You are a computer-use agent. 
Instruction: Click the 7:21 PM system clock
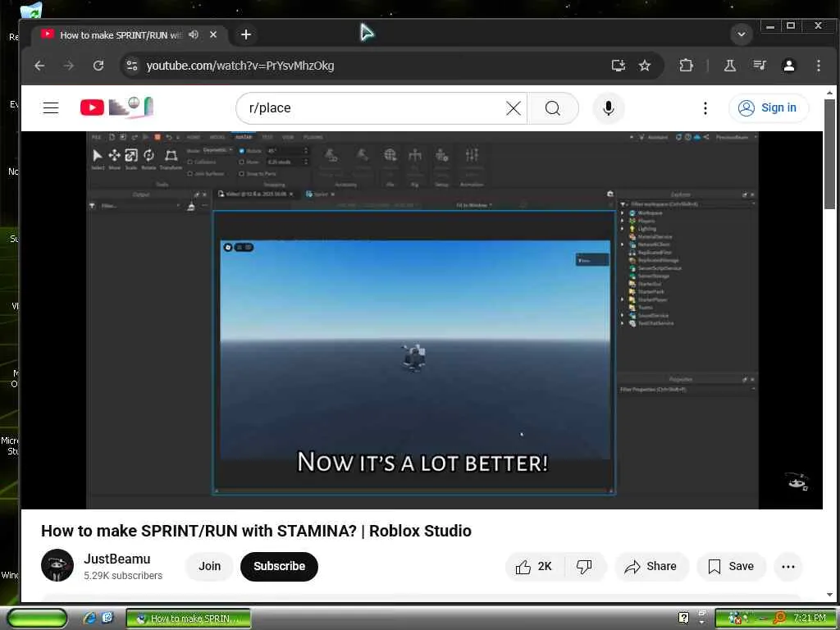point(810,618)
